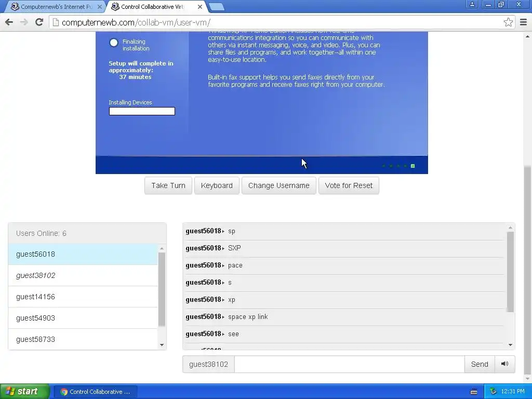Focus the chat message input field
532x399 pixels.
(349, 364)
